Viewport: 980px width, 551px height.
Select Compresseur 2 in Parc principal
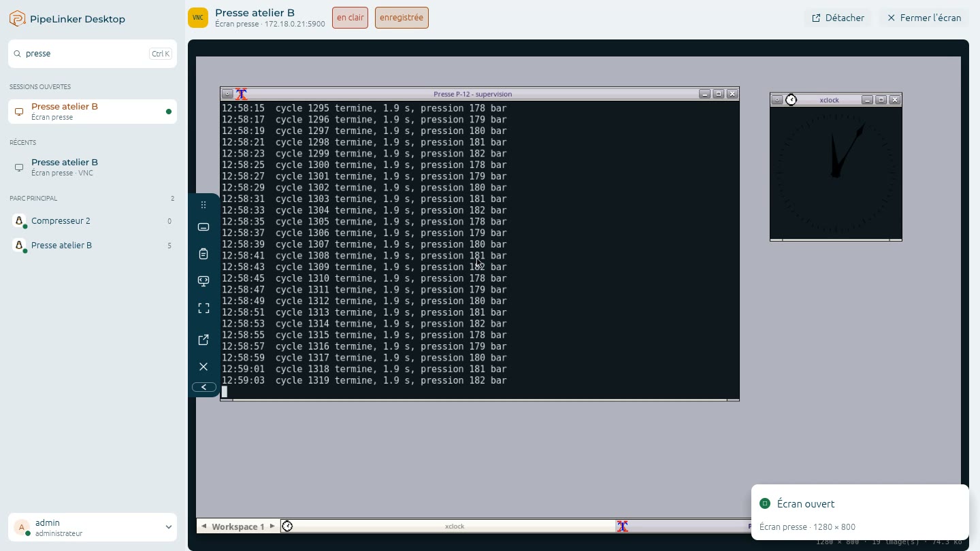coord(93,221)
